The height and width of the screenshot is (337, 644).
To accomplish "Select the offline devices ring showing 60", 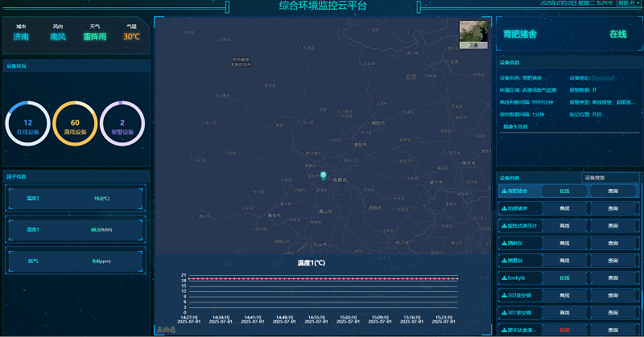I will 75,125.
